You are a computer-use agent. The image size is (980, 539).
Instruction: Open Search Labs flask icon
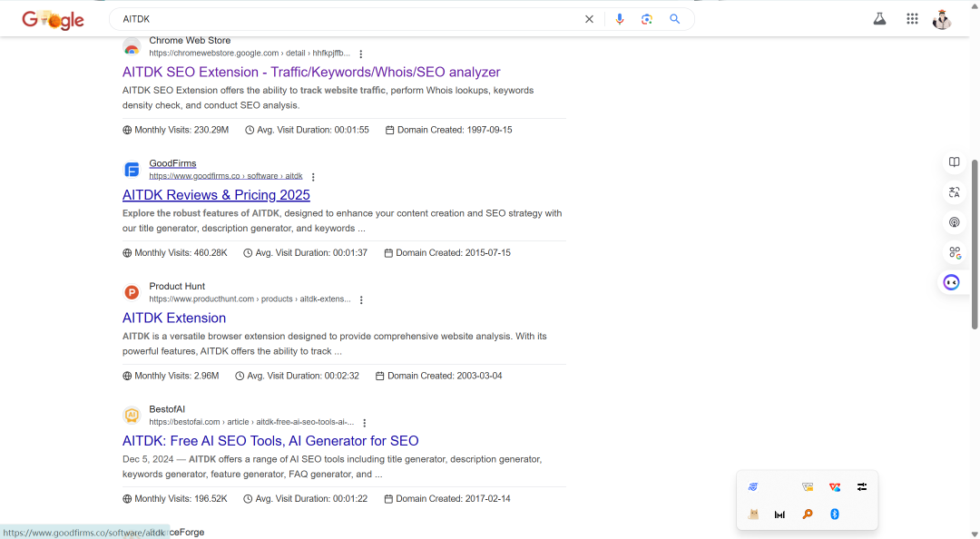(879, 19)
